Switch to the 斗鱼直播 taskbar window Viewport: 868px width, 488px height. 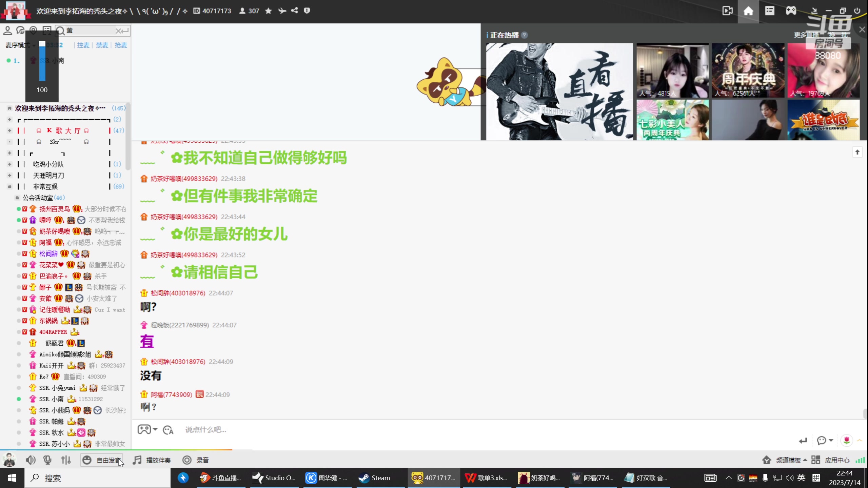point(220,478)
